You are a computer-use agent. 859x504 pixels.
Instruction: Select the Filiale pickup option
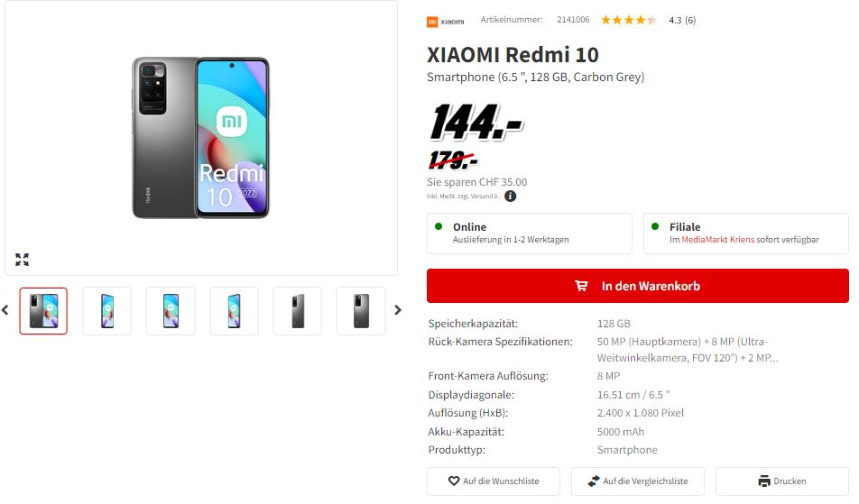pos(745,234)
